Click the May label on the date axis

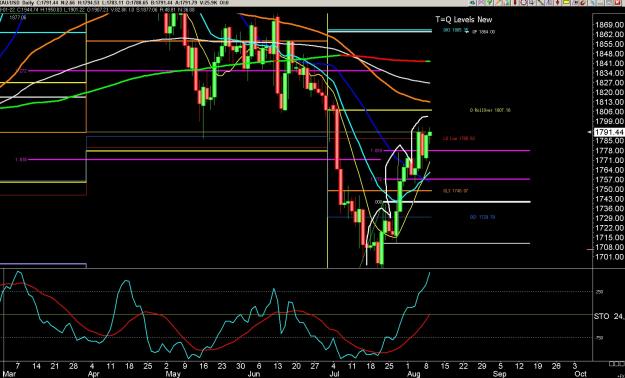(172, 374)
